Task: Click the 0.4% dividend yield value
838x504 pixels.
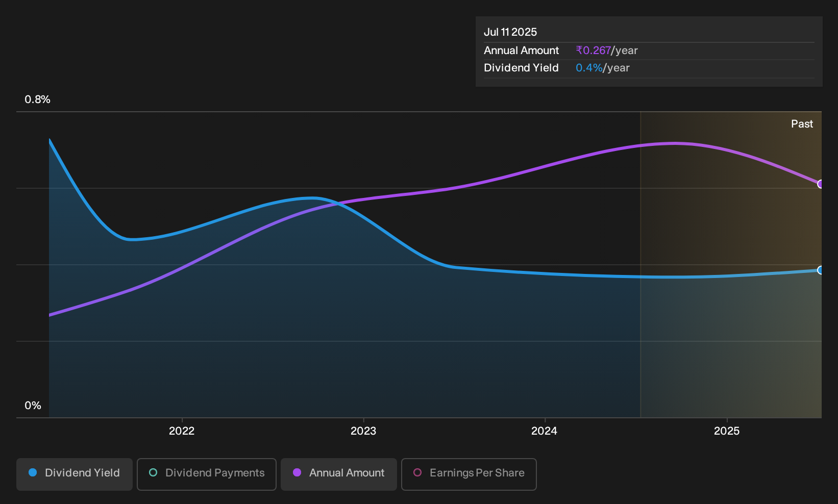Action: tap(589, 68)
